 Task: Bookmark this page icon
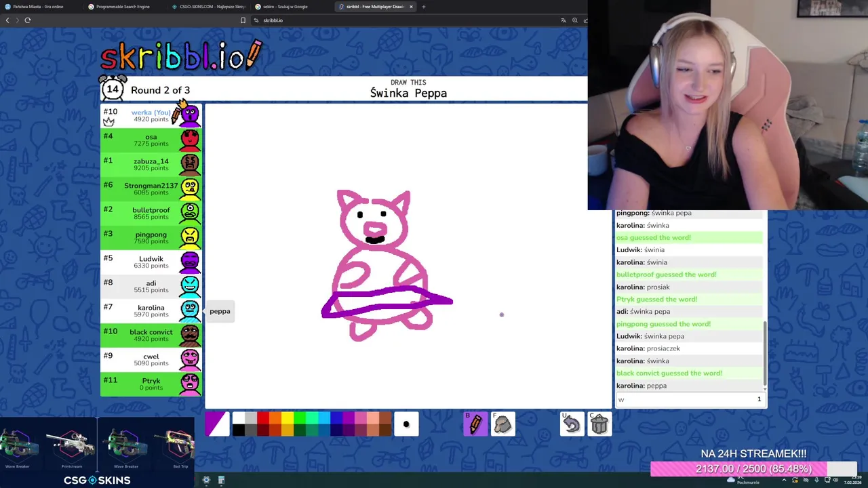[243, 20]
